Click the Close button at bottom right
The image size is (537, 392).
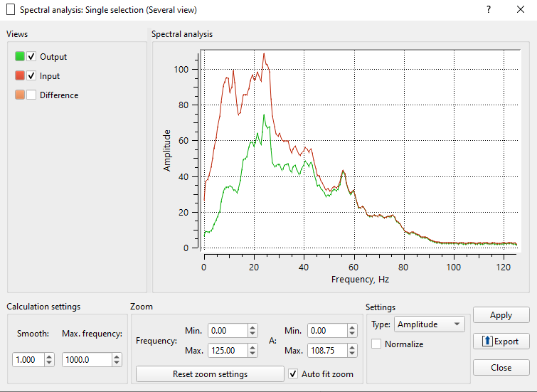501,368
